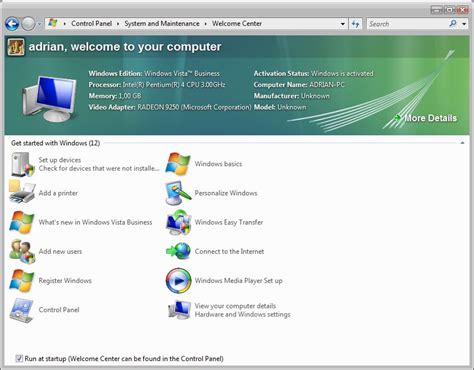The width and height of the screenshot is (474, 370).
Task: Click the What's new in Vista flag icon
Action: (x=22, y=222)
